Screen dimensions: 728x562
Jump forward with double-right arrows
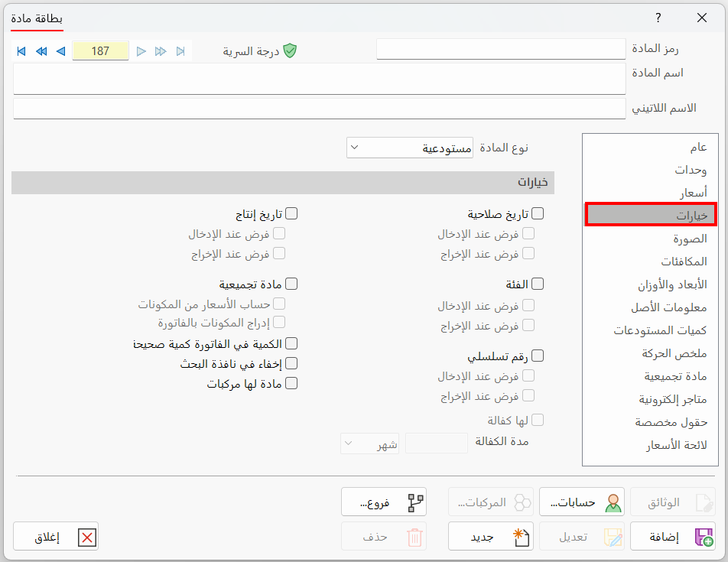161,51
